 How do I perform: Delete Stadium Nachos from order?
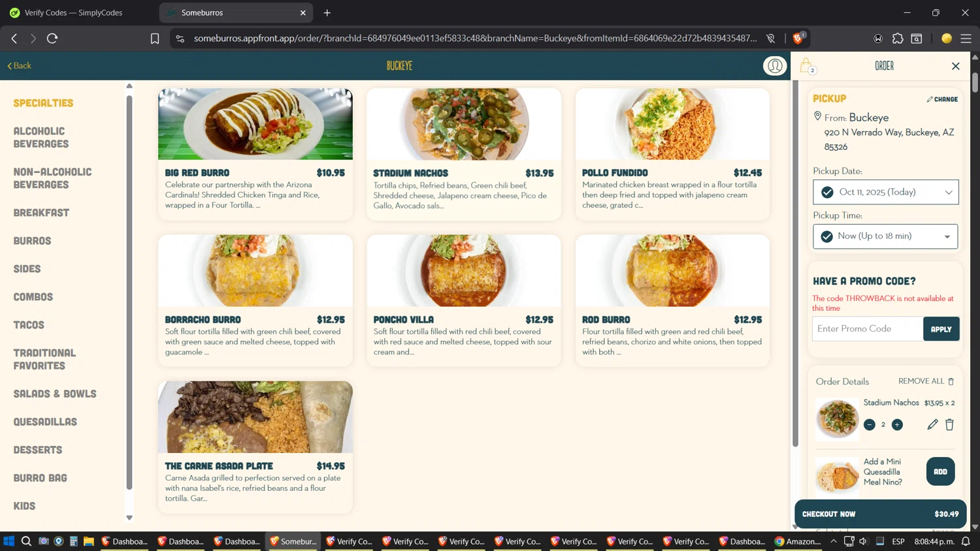(949, 425)
